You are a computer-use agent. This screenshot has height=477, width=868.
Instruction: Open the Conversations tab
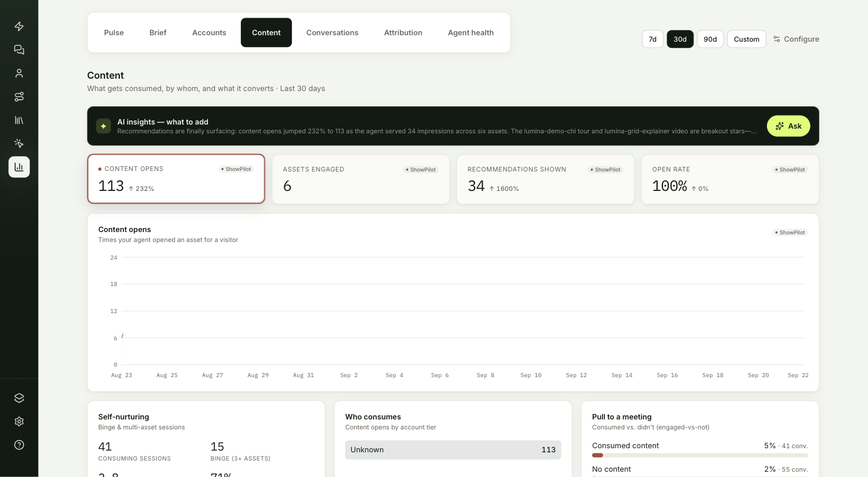click(332, 32)
